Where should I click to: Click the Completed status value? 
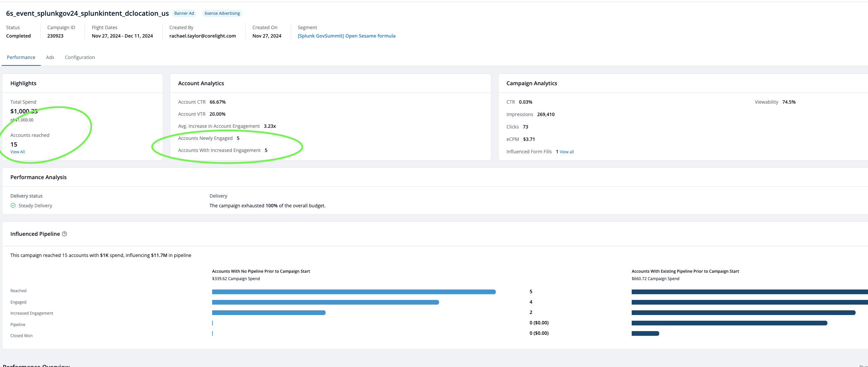[x=18, y=36]
